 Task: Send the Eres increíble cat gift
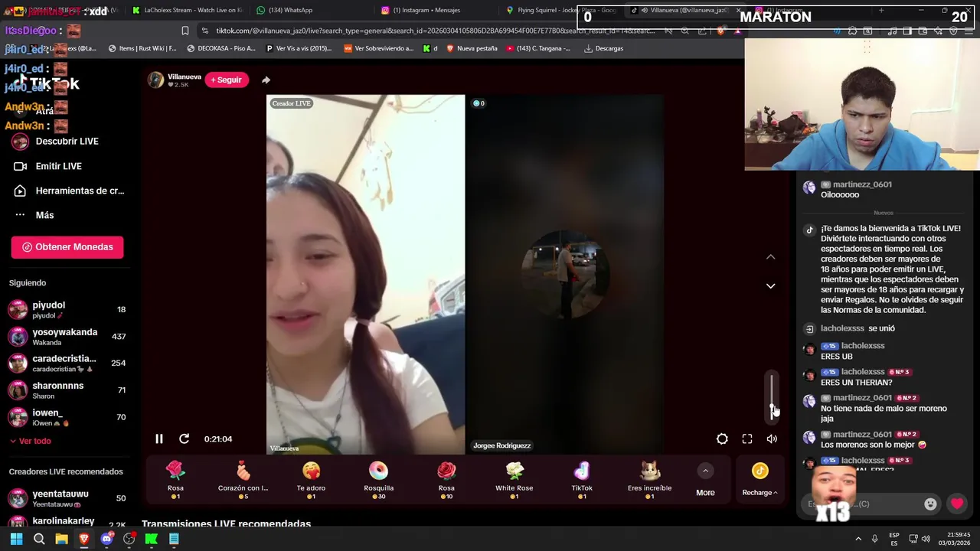click(x=649, y=480)
